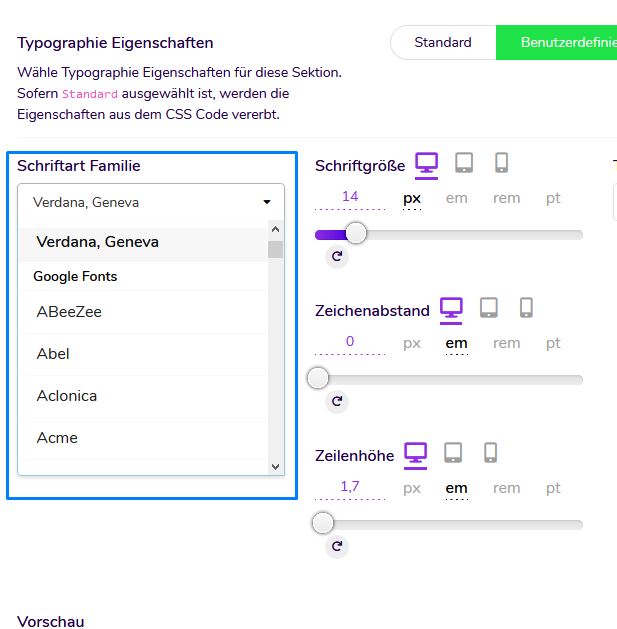This screenshot has width=617, height=629.
Task: Click the Zeilenhöhe value field
Action: coord(350,487)
